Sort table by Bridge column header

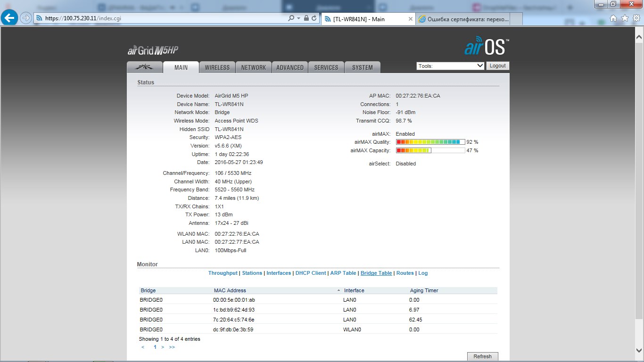coord(175,290)
